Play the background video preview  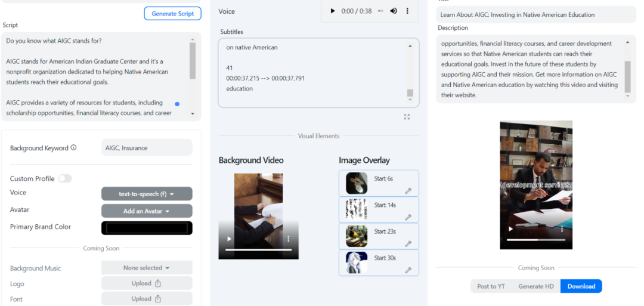click(229, 239)
